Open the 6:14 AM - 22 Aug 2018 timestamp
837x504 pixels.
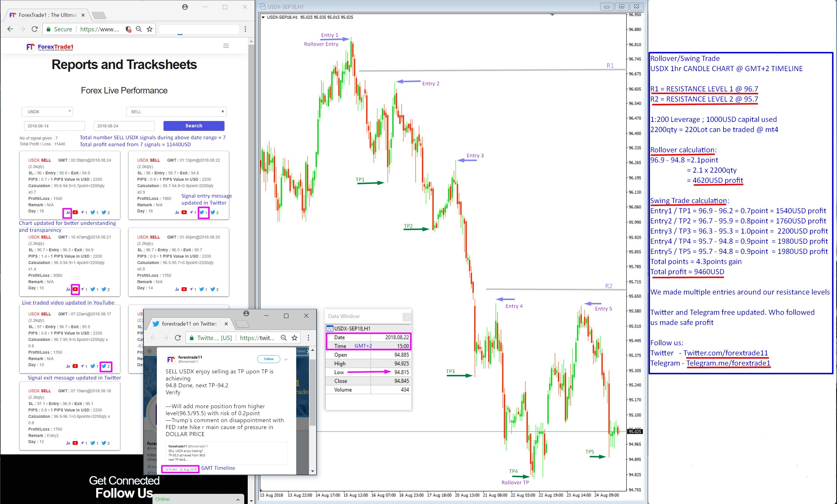tap(181, 469)
